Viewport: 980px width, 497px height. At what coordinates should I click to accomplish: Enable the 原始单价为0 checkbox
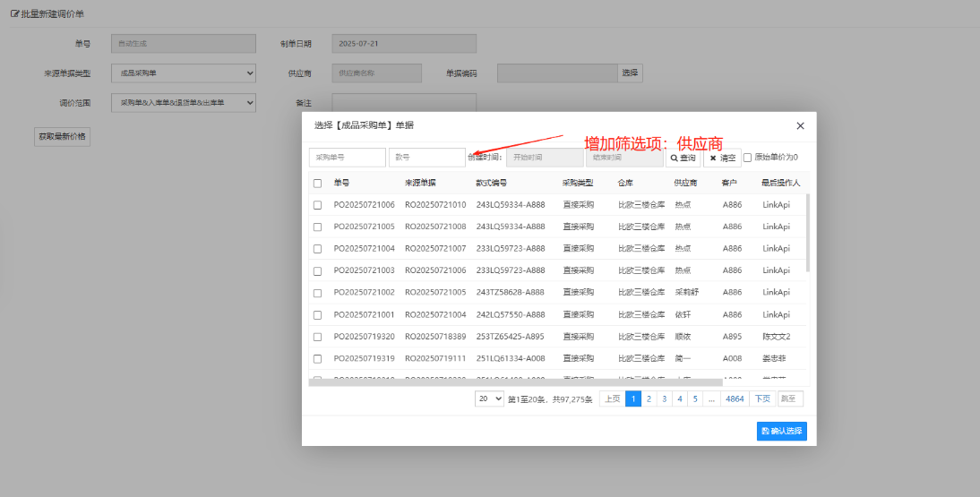748,158
